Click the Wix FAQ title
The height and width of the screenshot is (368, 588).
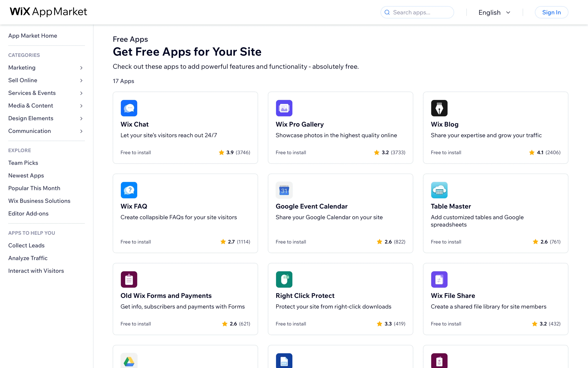pos(134,206)
